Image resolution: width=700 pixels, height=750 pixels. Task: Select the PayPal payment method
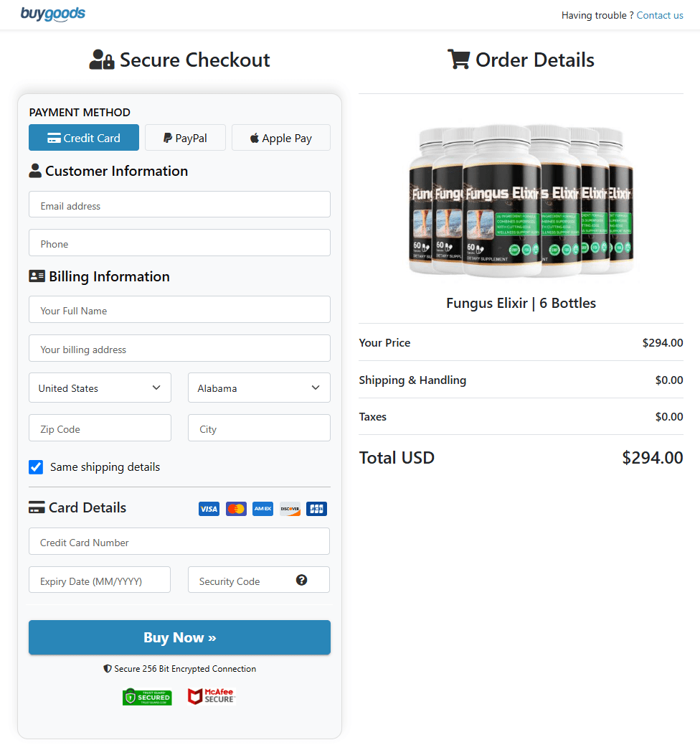[185, 137]
